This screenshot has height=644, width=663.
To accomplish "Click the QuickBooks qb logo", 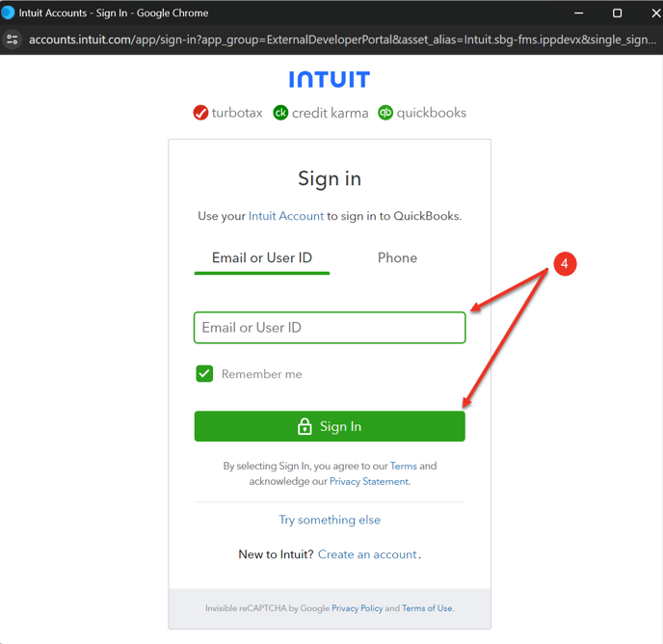I will point(385,113).
